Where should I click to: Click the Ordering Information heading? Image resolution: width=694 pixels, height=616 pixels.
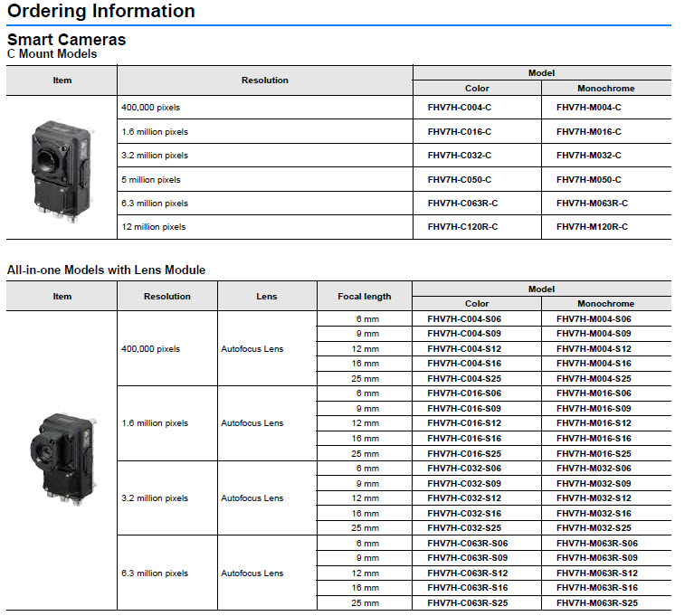pyautogui.click(x=101, y=12)
